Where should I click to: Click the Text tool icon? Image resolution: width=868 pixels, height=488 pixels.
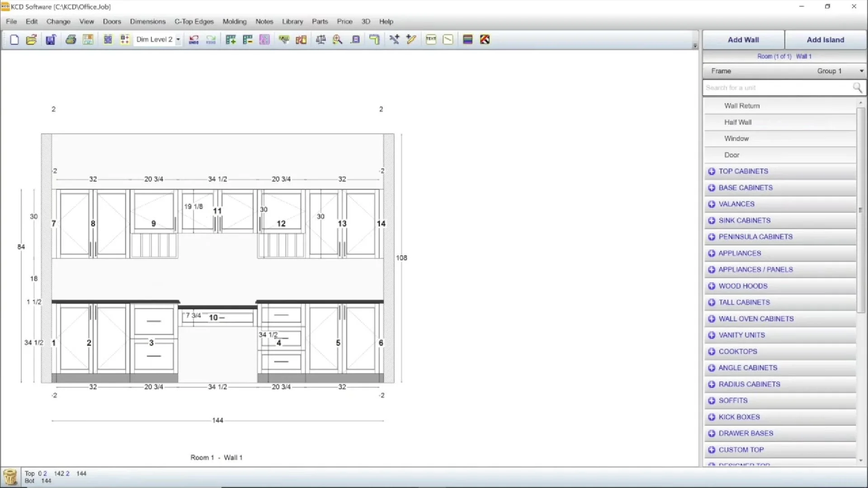(x=431, y=40)
